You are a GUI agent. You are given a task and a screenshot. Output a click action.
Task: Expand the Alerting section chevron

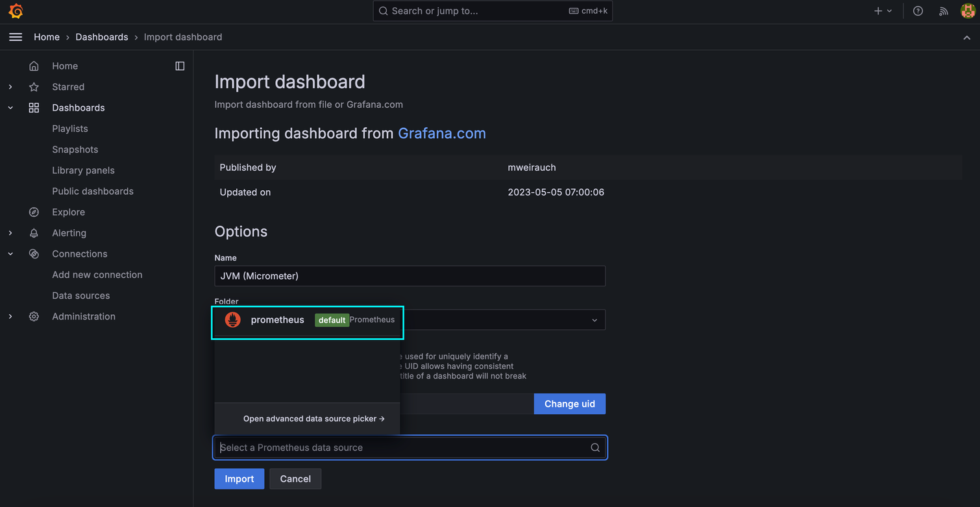(x=10, y=233)
